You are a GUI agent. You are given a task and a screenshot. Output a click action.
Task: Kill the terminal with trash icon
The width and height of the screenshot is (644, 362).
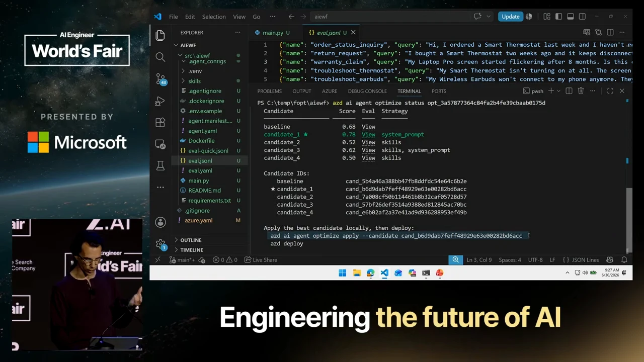click(581, 91)
